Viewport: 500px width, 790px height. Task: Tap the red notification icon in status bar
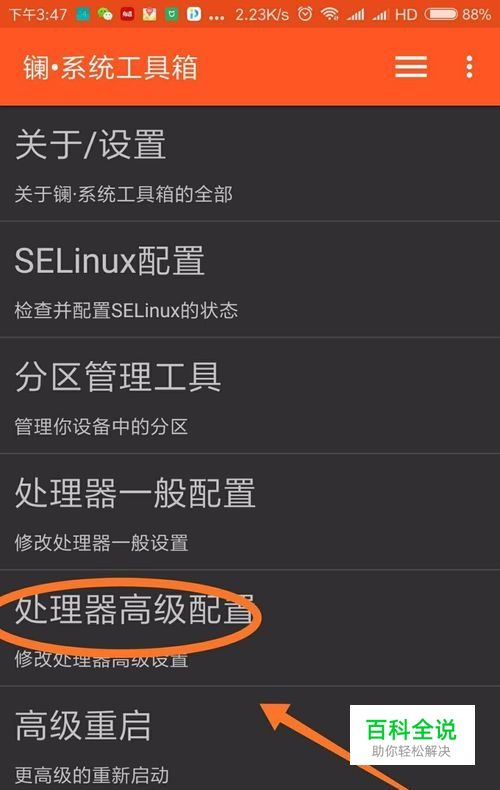[127, 14]
